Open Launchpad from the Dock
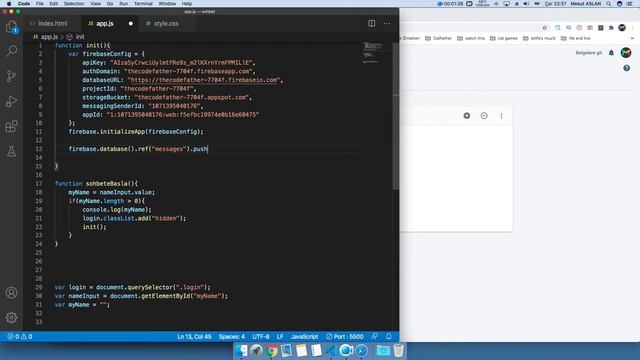640x360 pixels. (x=257, y=350)
